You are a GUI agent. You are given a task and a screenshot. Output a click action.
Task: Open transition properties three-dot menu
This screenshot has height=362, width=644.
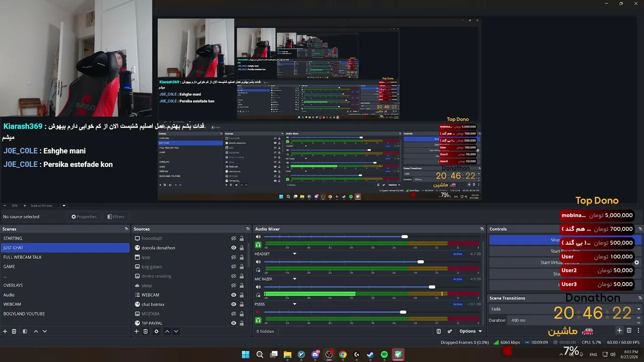tap(638, 330)
